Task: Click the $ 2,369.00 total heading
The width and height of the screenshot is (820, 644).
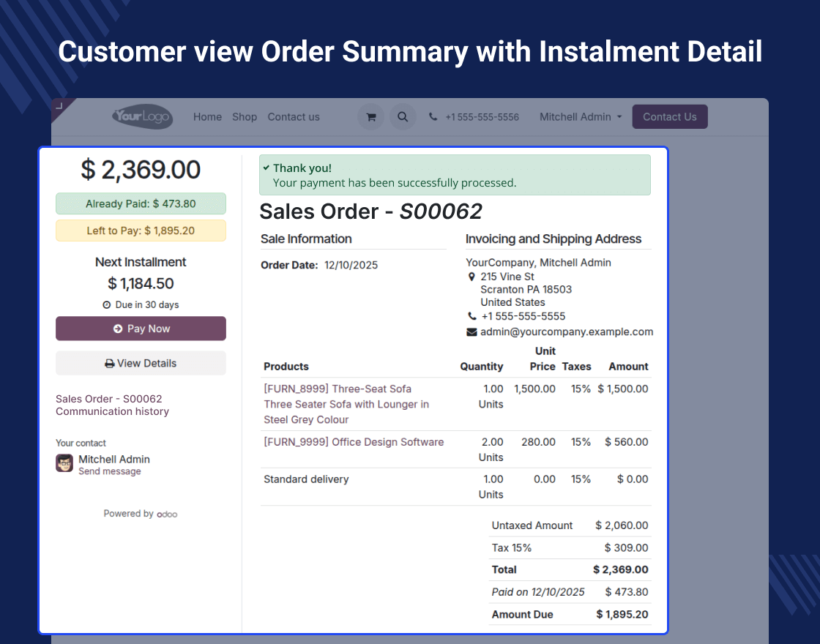Action: click(141, 170)
